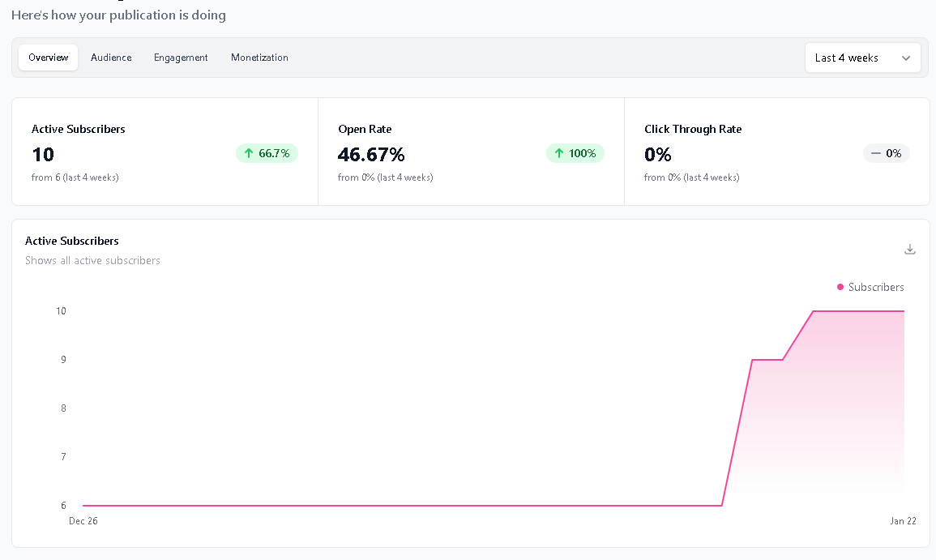Select the Open Rate stat card title

[x=365, y=129]
